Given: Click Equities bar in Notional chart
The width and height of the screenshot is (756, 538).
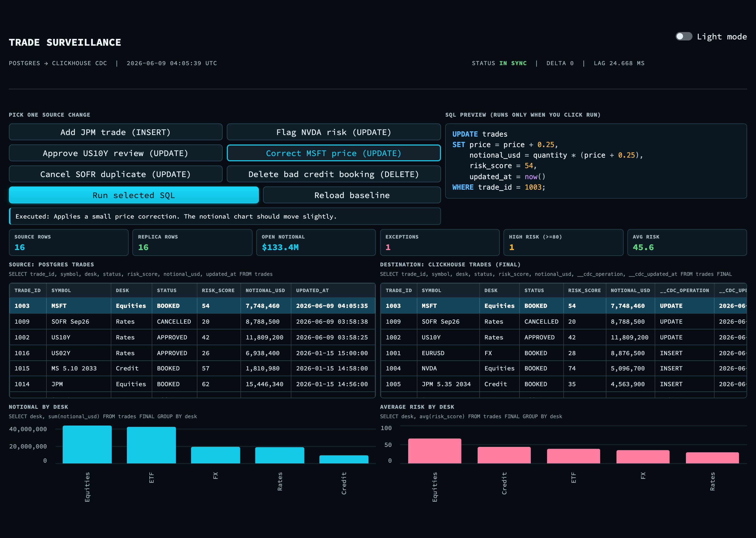Looking at the screenshot, I should (87, 444).
